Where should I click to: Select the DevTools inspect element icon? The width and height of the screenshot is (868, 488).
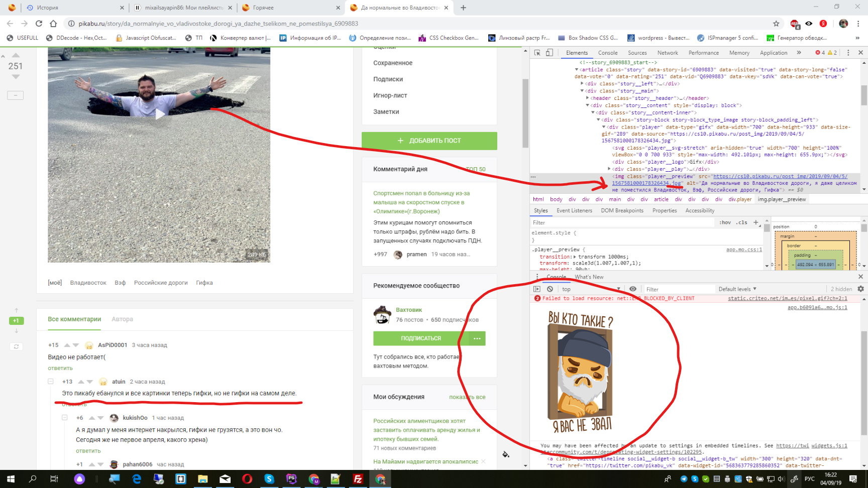pyautogui.click(x=537, y=53)
